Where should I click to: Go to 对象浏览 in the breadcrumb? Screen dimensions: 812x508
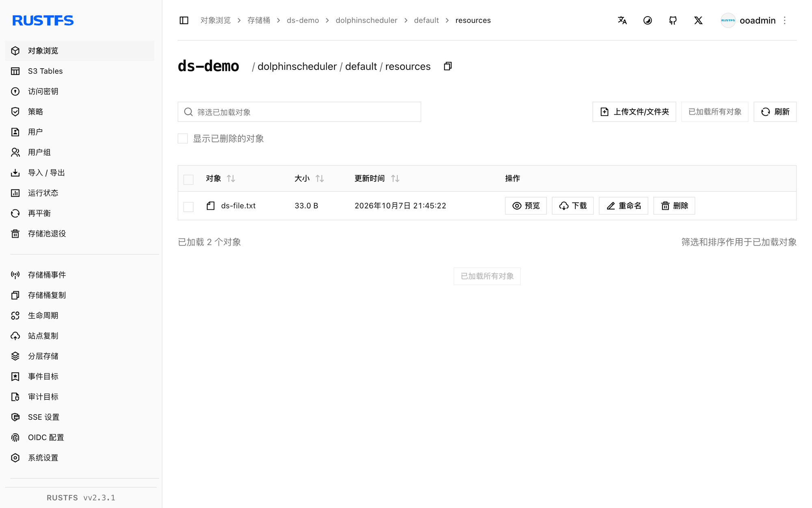(216, 20)
